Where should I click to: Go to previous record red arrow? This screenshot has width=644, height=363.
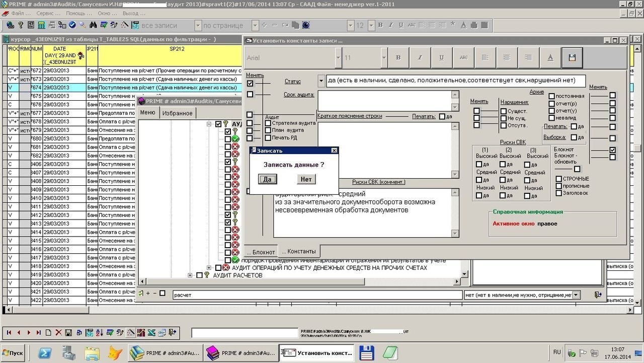point(19,332)
